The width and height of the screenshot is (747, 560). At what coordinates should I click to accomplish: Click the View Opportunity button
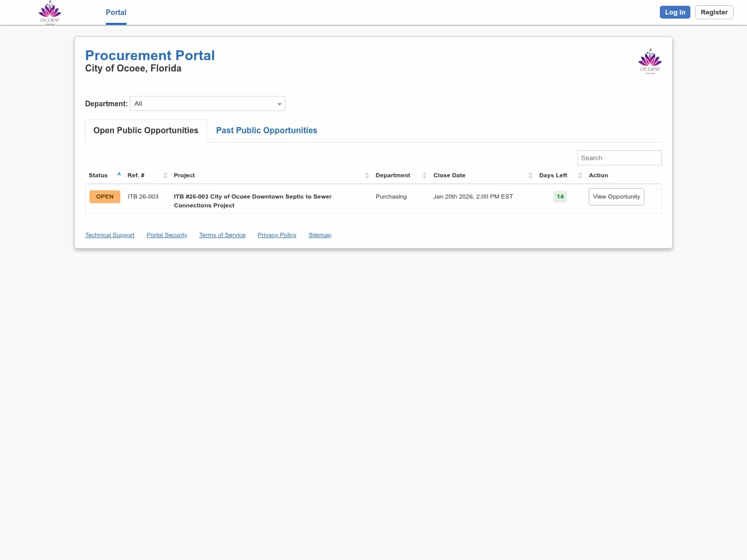coord(616,197)
